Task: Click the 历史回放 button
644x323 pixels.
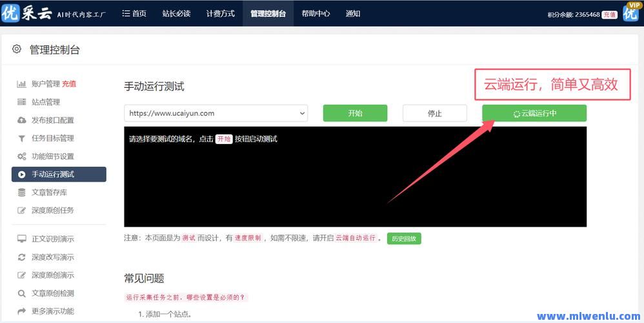Action: (x=404, y=238)
